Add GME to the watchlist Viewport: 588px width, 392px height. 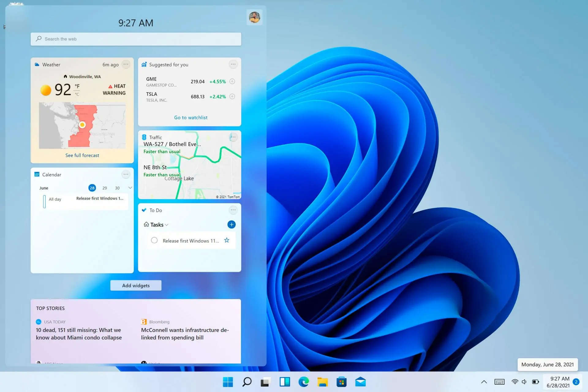pos(232,82)
